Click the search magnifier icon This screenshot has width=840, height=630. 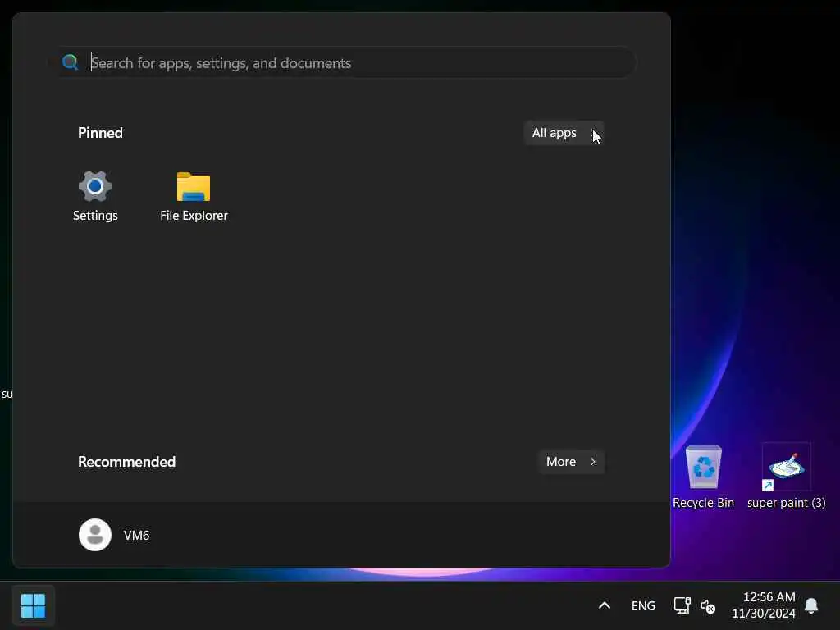(x=71, y=62)
